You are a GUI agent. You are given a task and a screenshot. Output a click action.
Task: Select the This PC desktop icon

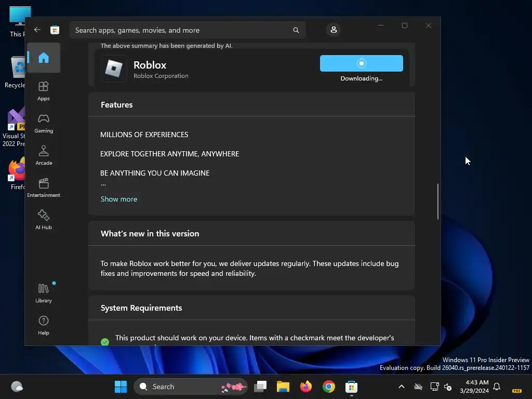click(x=17, y=22)
